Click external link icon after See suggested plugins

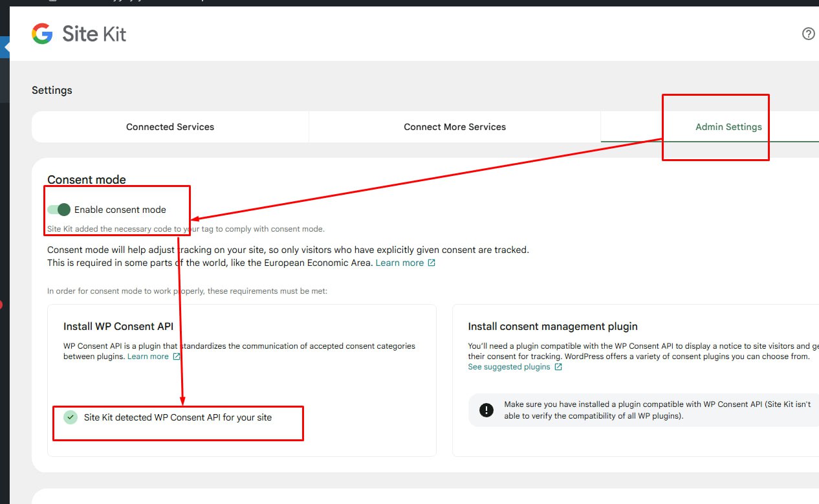(x=558, y=367)
